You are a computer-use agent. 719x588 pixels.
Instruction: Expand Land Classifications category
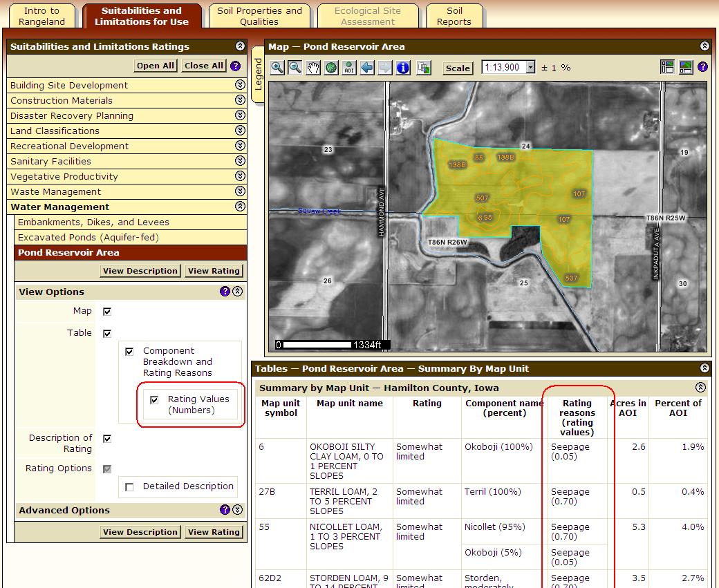240,130
